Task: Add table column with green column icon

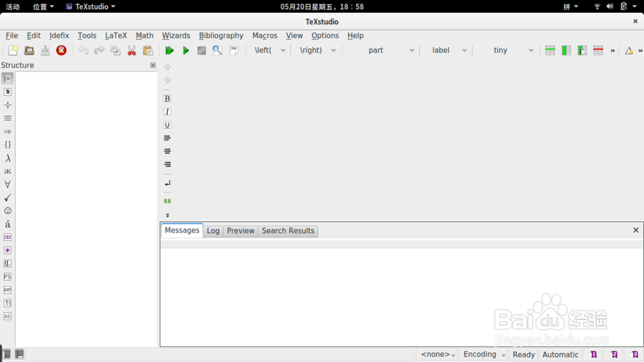Action: click(x=566, y=50)
